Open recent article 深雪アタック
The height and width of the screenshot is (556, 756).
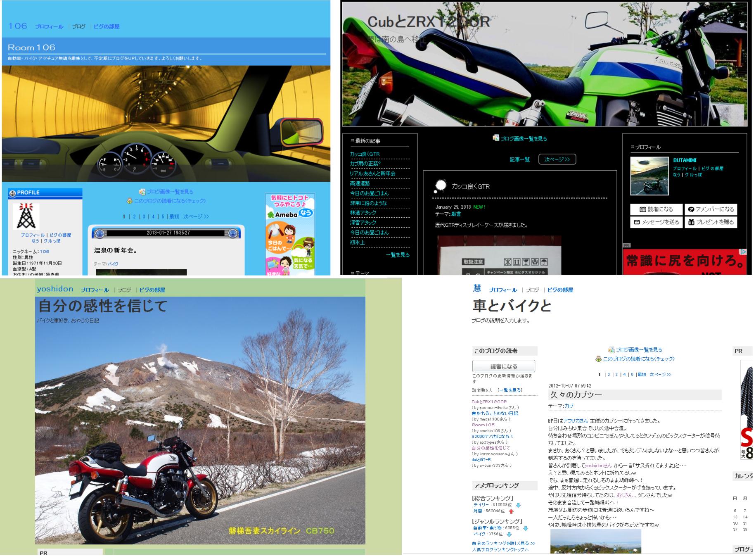click(x=363, y=223)
